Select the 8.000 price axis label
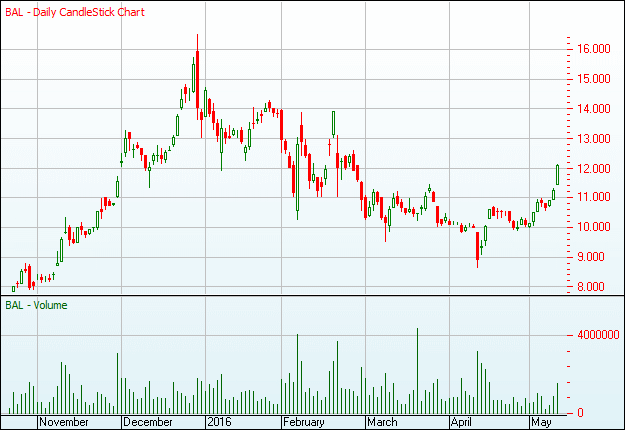Viewport: 625px width, 430px height. [x=591, y=287]
